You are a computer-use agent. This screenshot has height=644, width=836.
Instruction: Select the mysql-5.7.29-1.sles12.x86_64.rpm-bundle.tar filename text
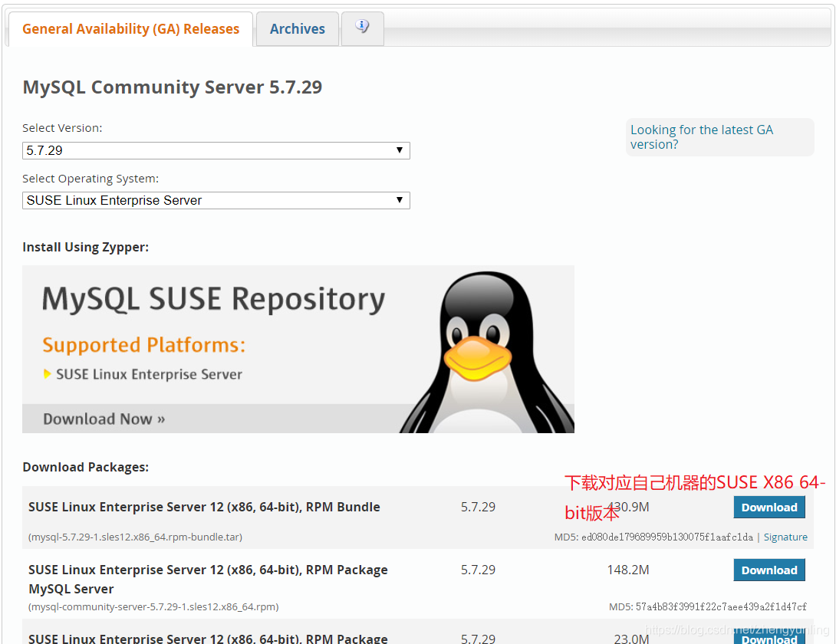[135, 537]
